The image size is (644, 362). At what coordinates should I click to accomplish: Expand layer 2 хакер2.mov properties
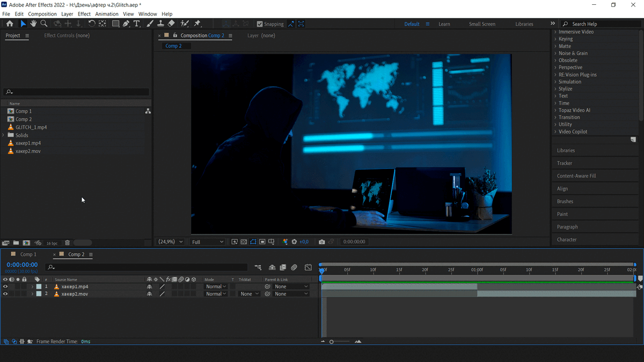(32, 294)
